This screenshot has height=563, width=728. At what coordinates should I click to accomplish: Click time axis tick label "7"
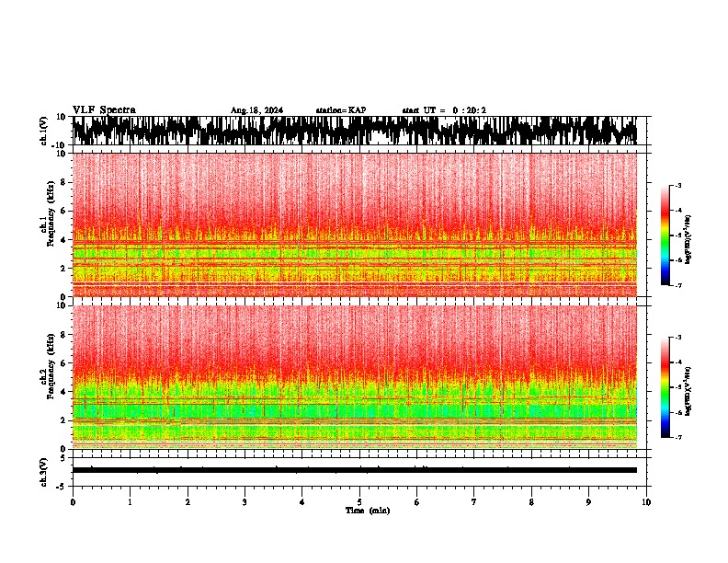474,502
